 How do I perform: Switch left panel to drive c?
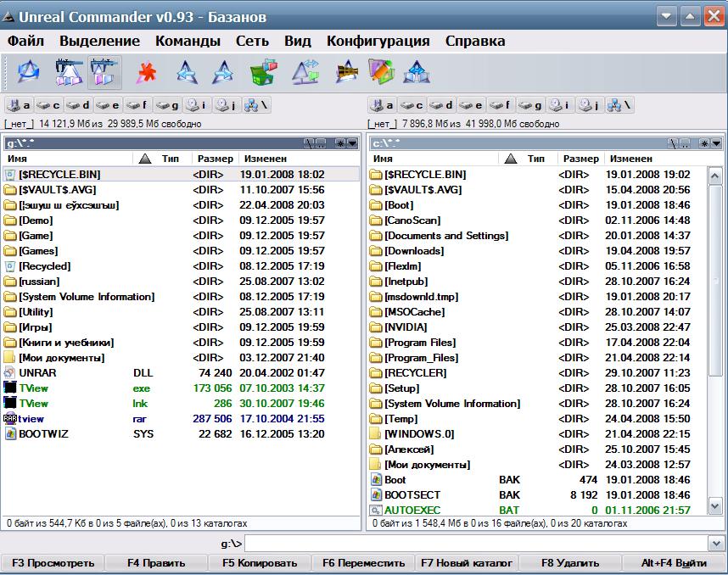coord(48,105)
